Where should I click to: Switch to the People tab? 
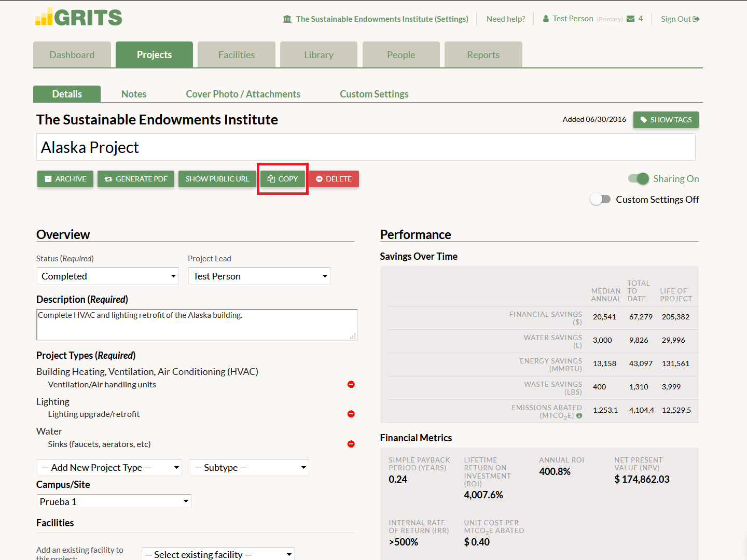coord(401,54)
